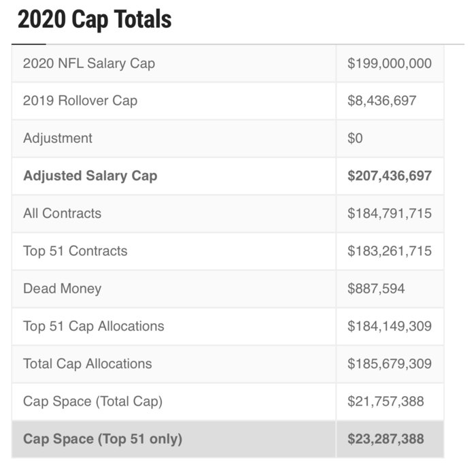Image resolution: width=476 pixels, height=473 pixels.
Task: Select the "2020 NFL Salary Cap" row label
Action: pos(89,63)
